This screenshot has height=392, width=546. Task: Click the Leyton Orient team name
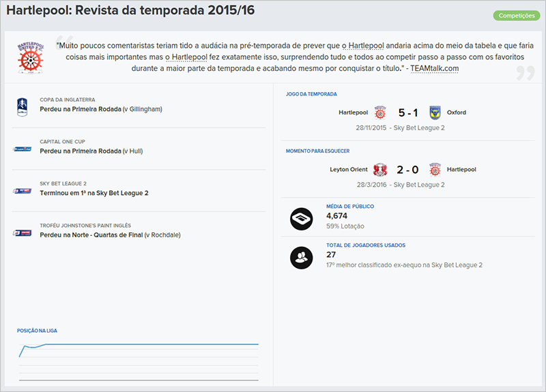point(350,169)
